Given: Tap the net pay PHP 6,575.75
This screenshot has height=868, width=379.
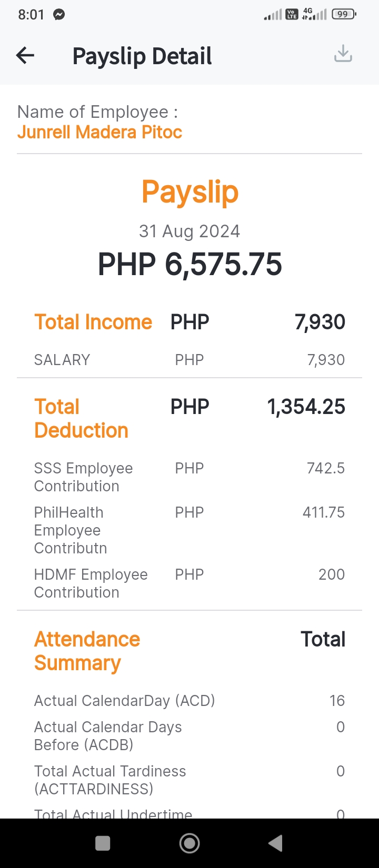Looking at the screenshot, I should click(x=190, y=264).
